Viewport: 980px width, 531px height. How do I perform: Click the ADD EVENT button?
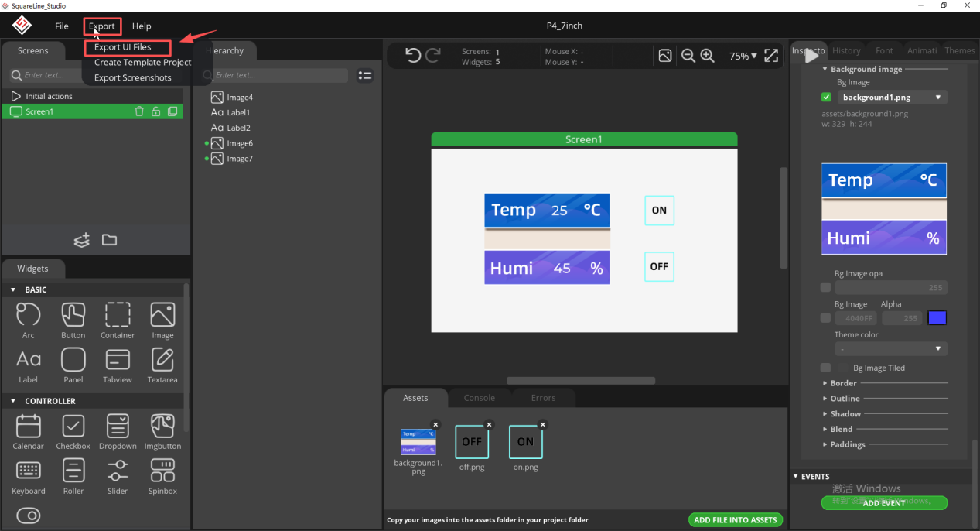coord(884,503)
